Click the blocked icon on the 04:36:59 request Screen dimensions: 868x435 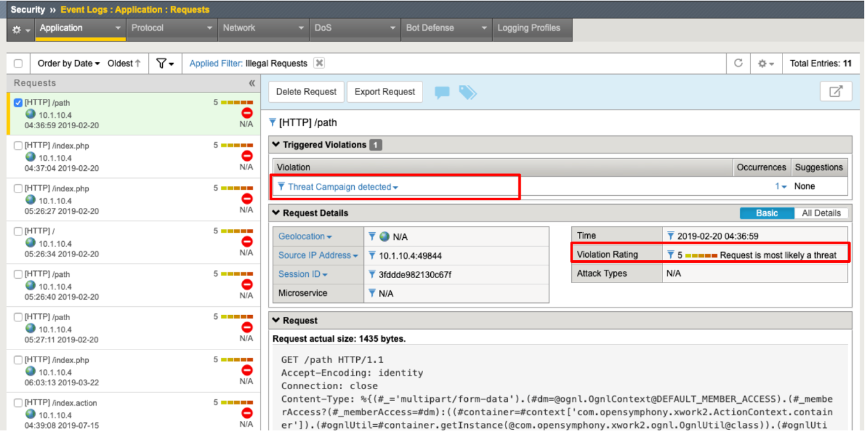(247, 113)
